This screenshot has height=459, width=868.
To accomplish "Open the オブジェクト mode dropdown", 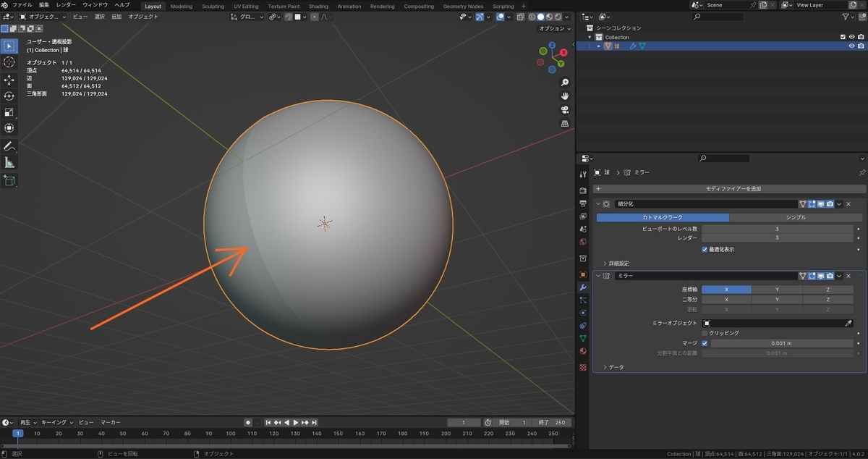I will pos(43,16).
